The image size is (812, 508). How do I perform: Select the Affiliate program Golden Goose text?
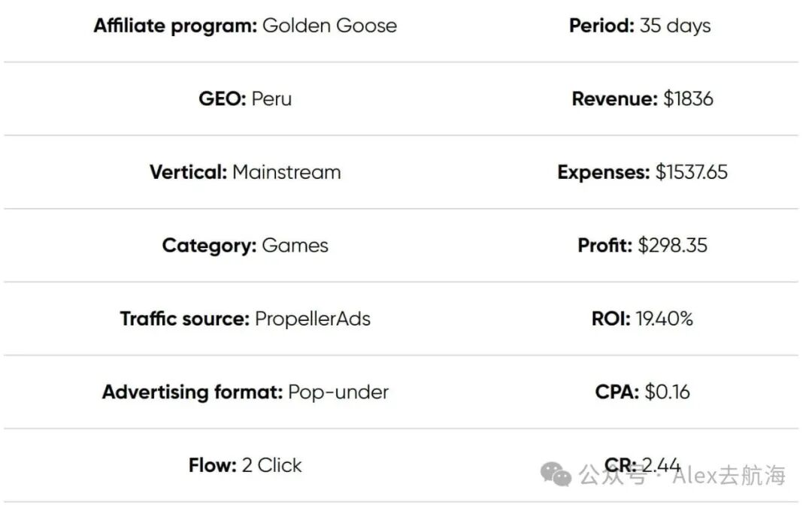pos(245,26)
